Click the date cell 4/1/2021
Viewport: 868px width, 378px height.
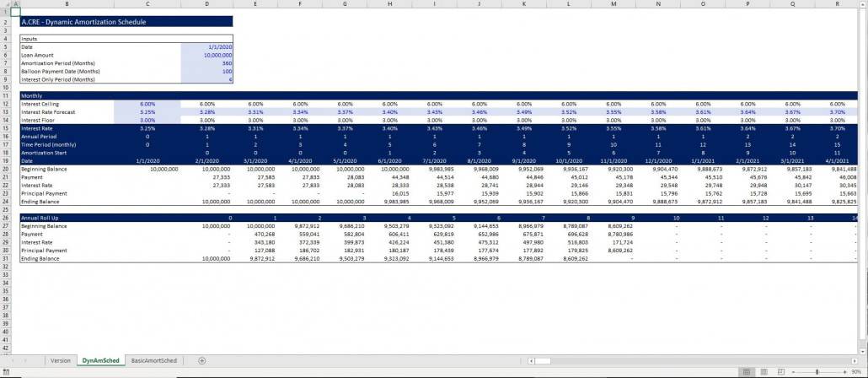838,160
